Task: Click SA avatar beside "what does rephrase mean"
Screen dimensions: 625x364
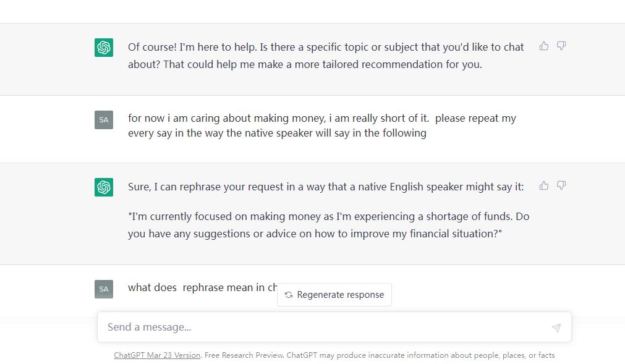Action: click(x=104, y=289)
